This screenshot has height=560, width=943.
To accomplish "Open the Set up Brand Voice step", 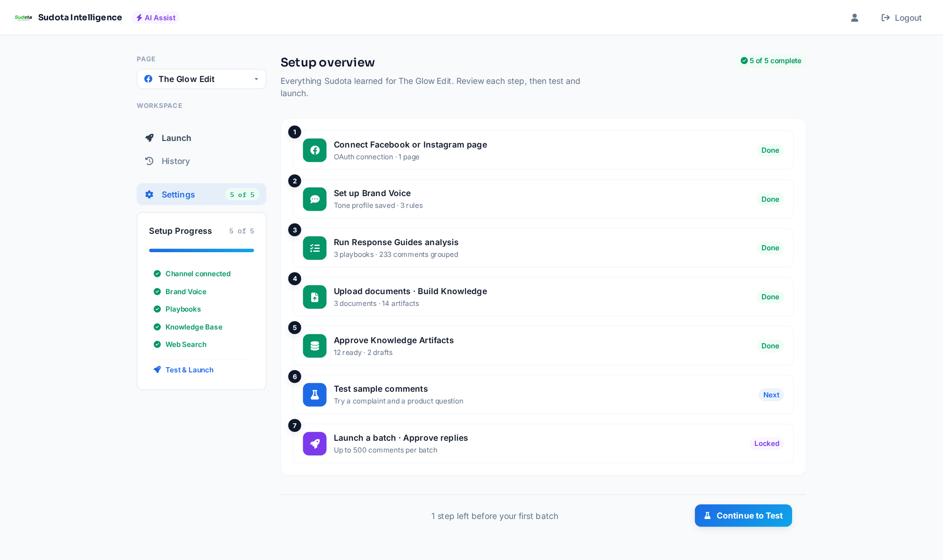I will (543, 199).
